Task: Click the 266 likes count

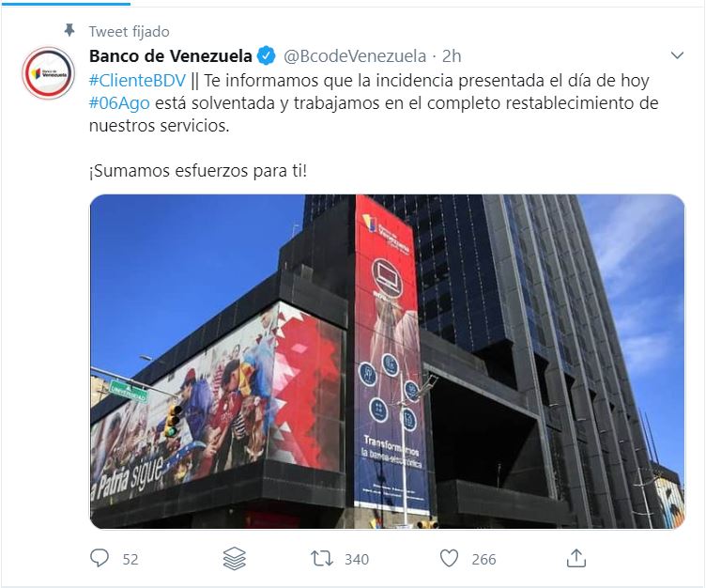Action: point(484,559)
